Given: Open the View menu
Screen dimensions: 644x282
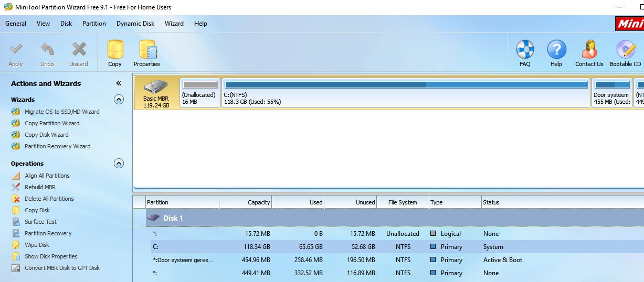Looking at the screenshot, I should pyautogui.click(x=44, y=24).
